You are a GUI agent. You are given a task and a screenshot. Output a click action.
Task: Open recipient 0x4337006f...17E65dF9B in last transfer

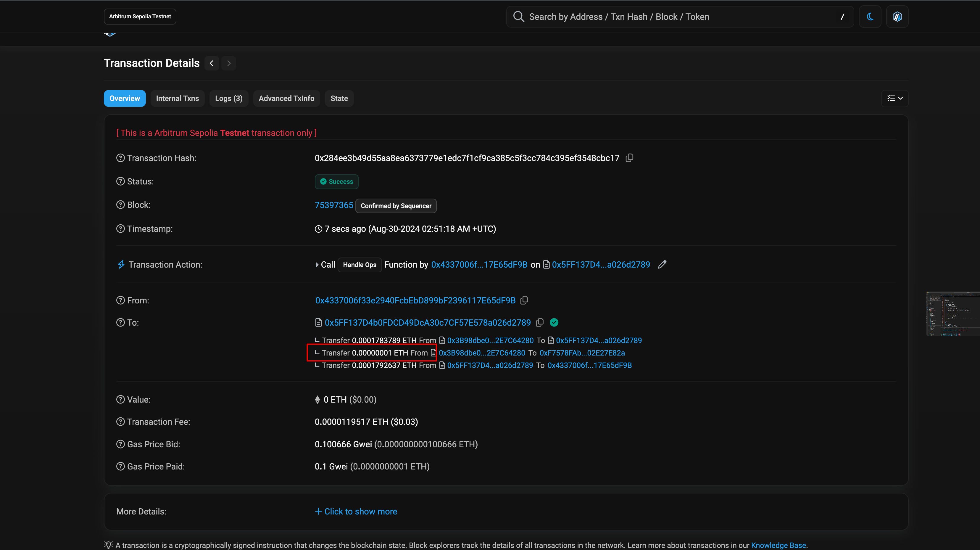[589, 365]
